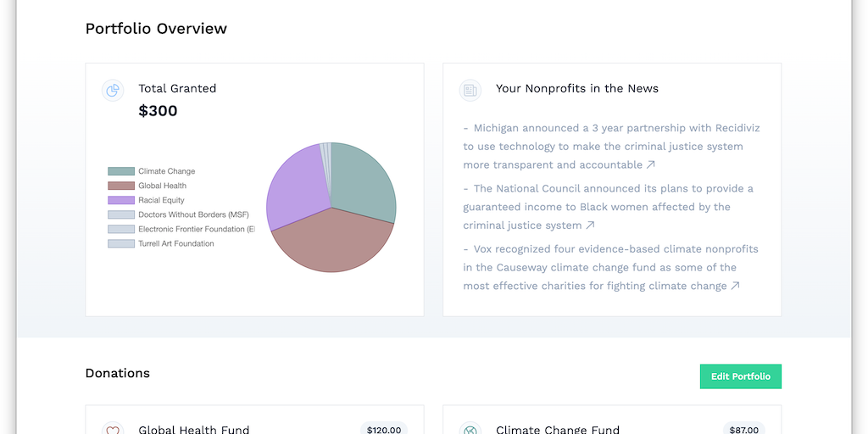Select the Doctors Without Borders (MSF) legend swatch
This screenshot has width=868, height=434.
tap(121, 214)
